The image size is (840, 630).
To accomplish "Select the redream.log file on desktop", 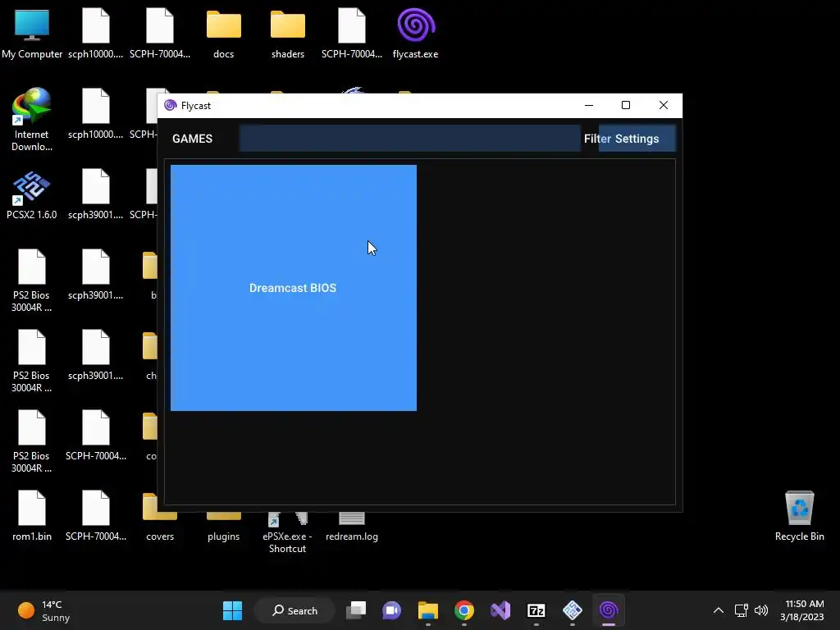I will coord(352,527).
